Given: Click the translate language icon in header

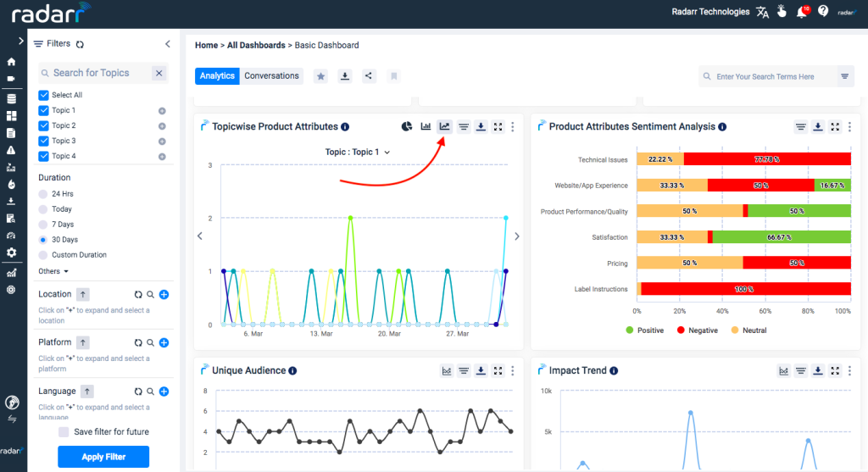Looking at the screenshot, I should point(763,12).
